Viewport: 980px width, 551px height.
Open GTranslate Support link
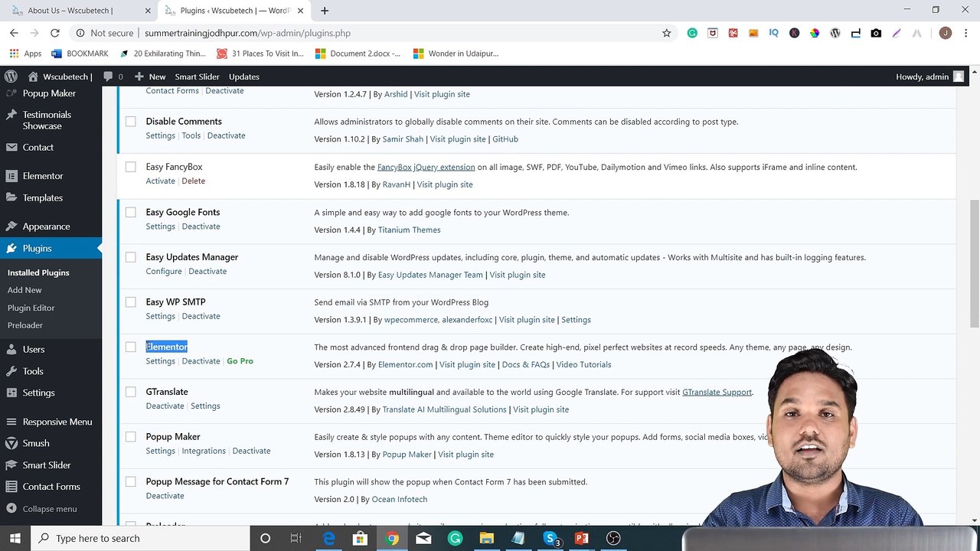[717, 392]
